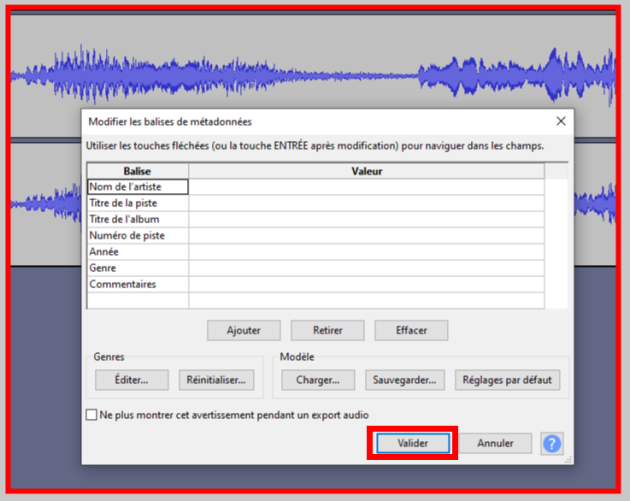Select the Commentaires value cell

[x=366, y=284]
